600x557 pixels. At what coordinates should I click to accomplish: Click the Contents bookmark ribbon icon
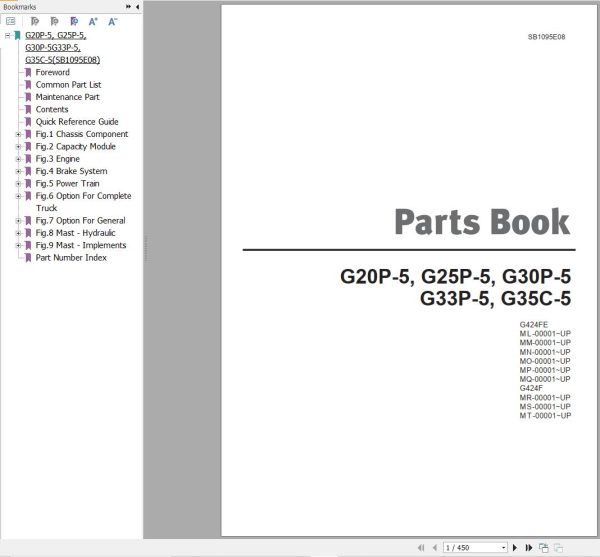point(28,109)
